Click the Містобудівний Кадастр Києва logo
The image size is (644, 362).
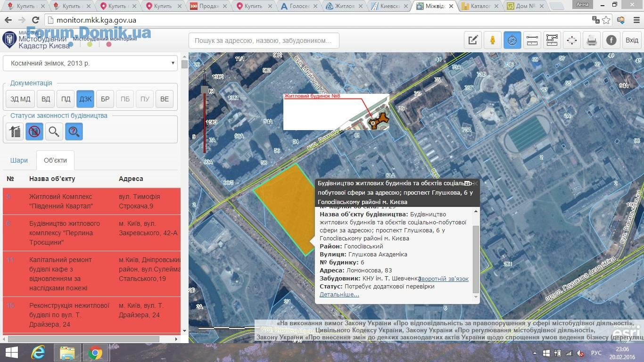pos(36,41)
